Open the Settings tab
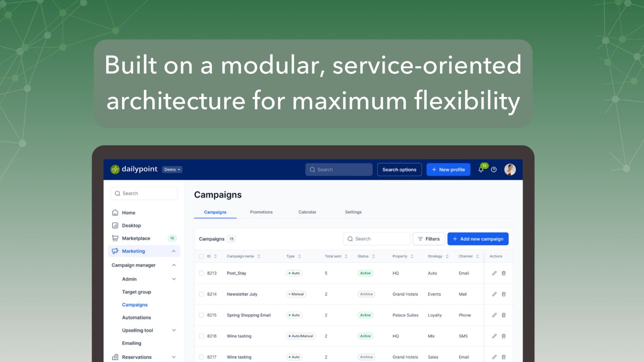 point(353,212)
